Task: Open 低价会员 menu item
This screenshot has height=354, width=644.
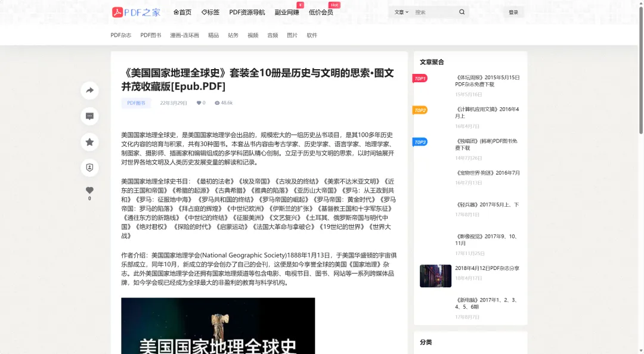Action: pyautogui.click(x=321, y=13)
